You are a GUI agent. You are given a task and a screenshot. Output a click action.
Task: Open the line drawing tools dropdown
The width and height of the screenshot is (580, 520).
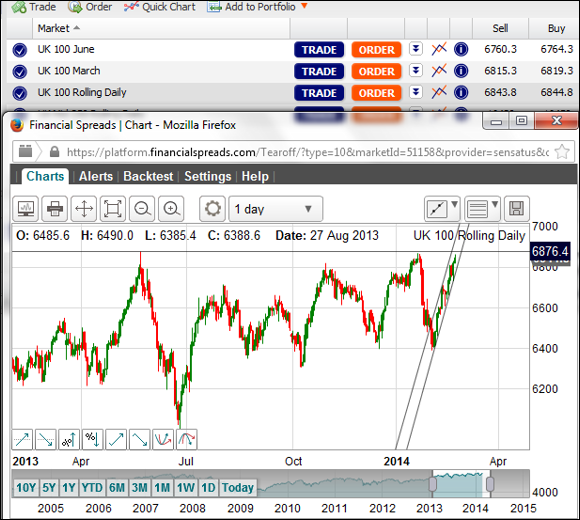442,209
